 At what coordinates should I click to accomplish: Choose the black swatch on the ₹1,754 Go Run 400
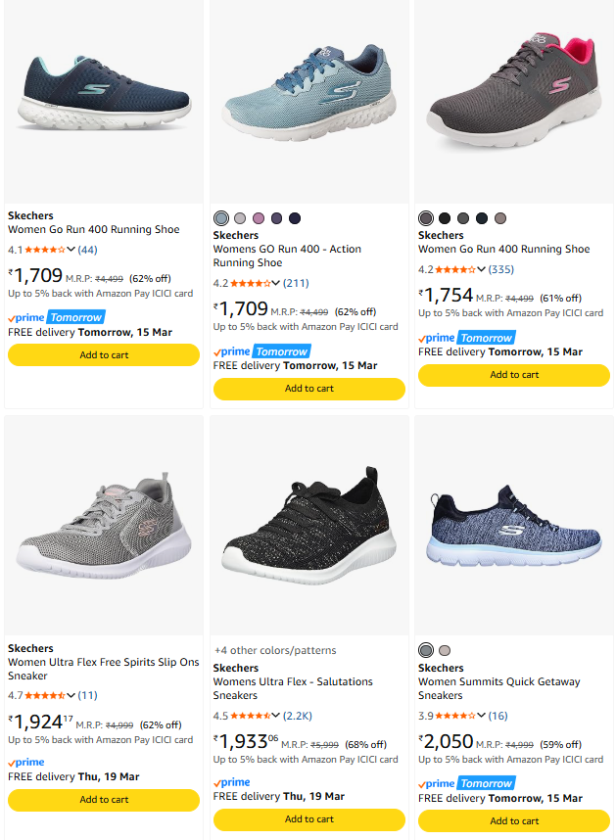pyautogui.click(x=445, y=218)
